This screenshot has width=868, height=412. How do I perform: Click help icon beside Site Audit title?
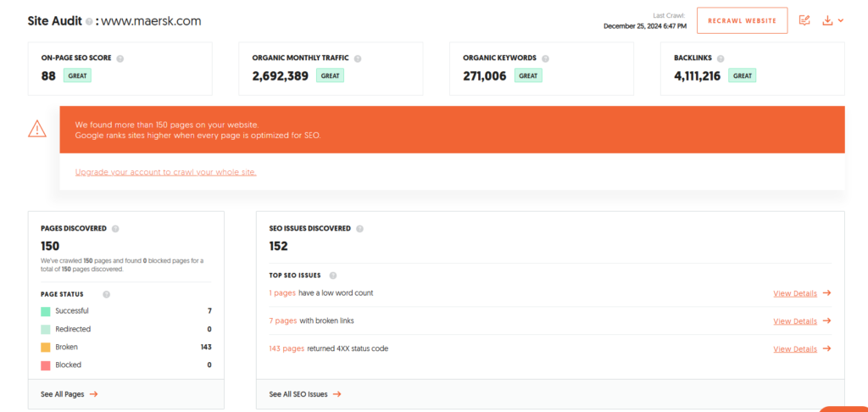(x=88, y=20)
